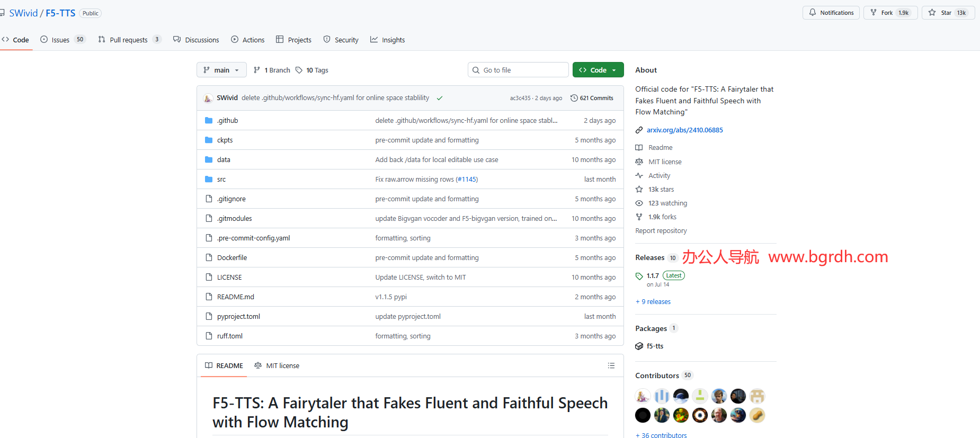
Task: Click the Notifications bell button
Action: pos(831,13)
